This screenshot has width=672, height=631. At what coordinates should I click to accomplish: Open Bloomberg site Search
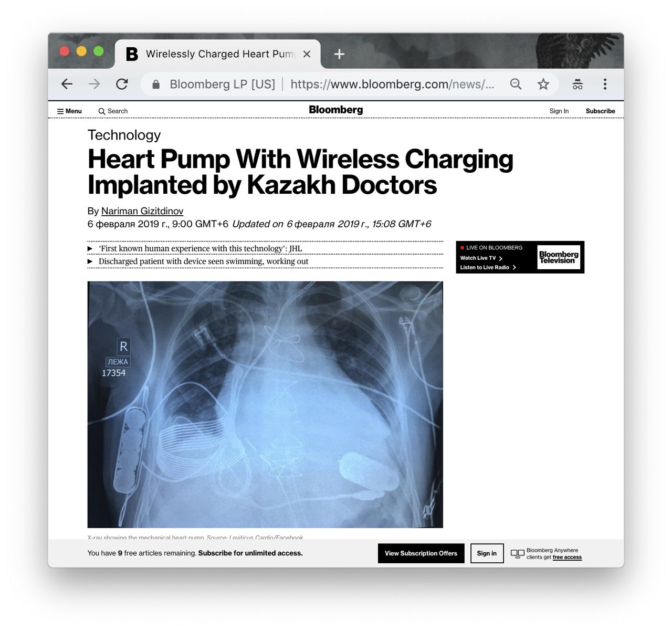coord(113,111)
